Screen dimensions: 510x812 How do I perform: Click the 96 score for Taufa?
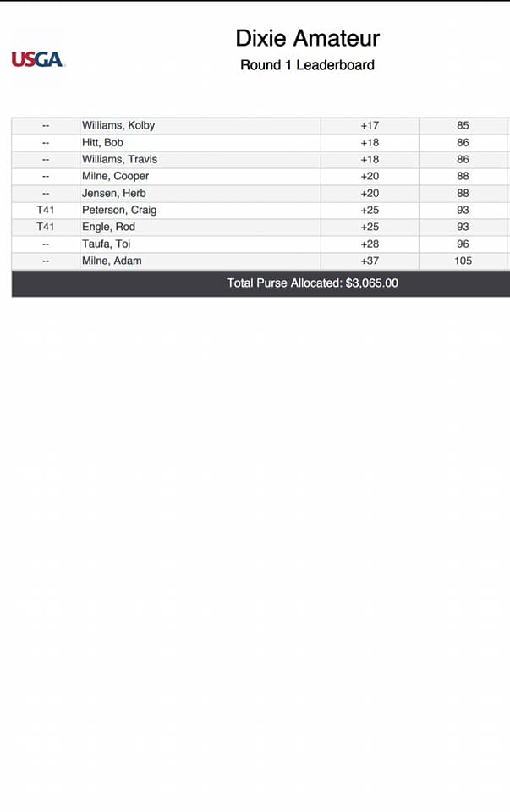coord(463,244)
